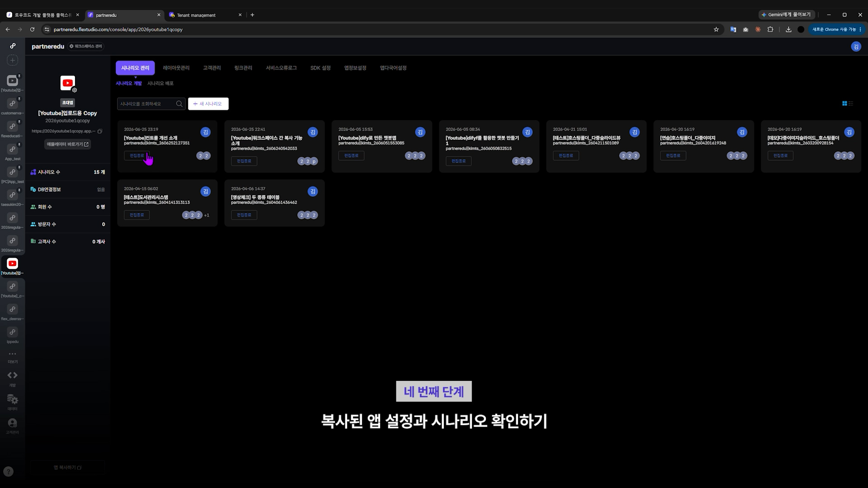The image size is (868, 488).
Task: Copy the app URL with the copy icon
Action: [x=100, y=131]
